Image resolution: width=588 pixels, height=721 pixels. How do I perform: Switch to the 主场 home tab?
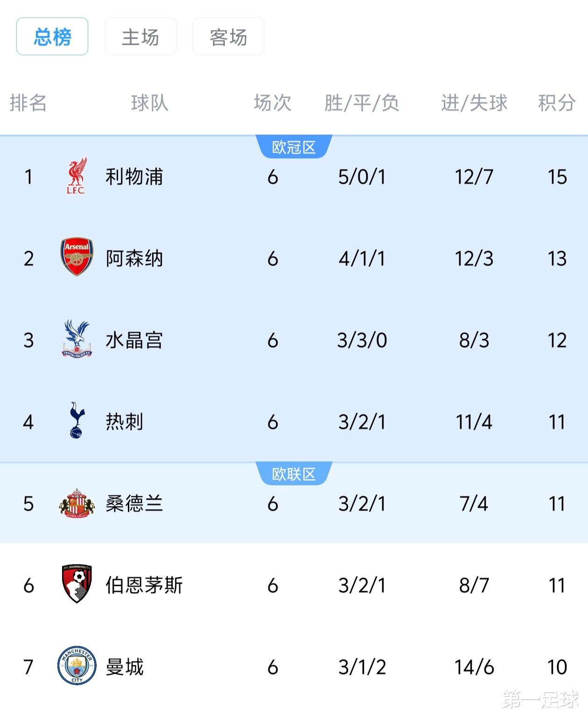click(140, 37)
